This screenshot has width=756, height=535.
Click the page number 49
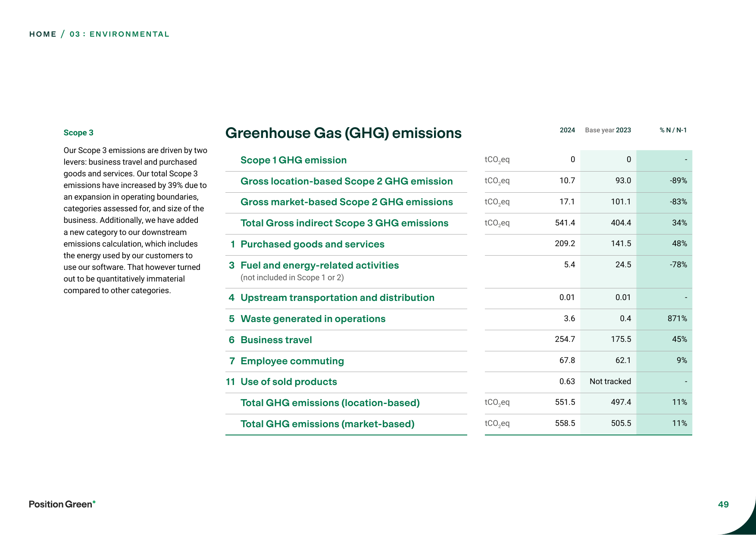723,504
